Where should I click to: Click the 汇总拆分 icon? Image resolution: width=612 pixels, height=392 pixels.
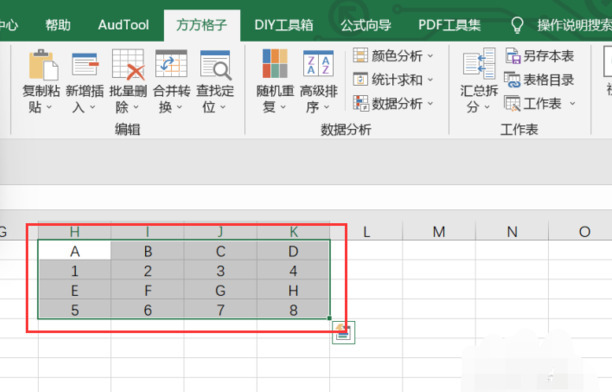479,64
